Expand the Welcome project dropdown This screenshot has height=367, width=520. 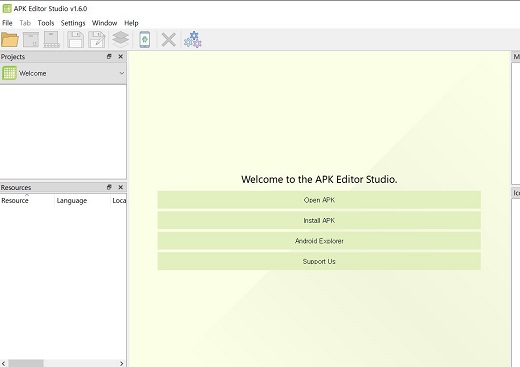coord(122,73)
